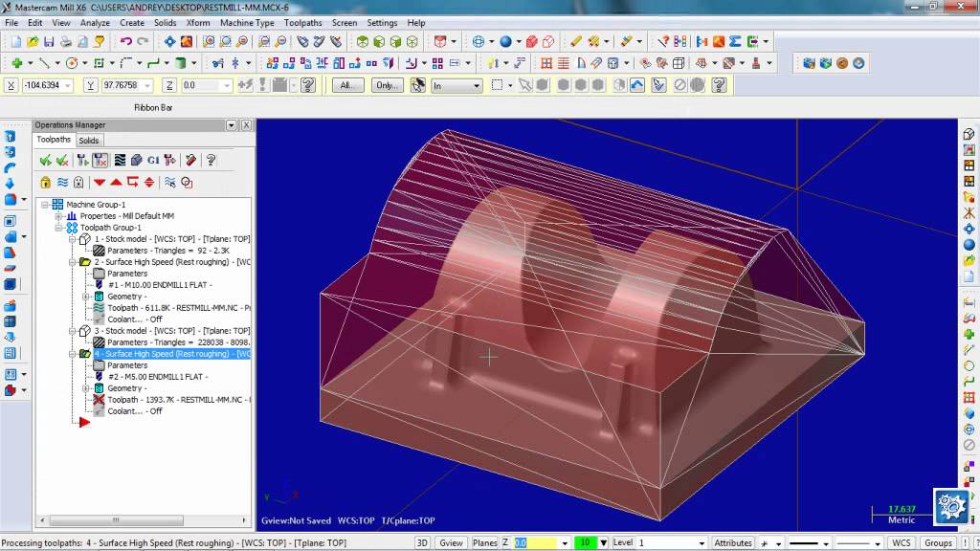Post selected operations with the G1 icon
Viewport: 980px width, 551px height.
pyautogui.click(x=153, y=161)
